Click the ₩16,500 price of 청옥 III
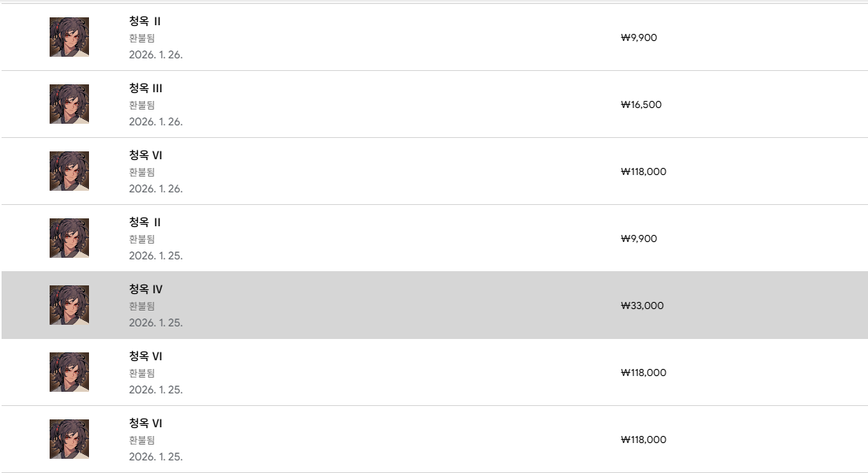 click(641, 105)
